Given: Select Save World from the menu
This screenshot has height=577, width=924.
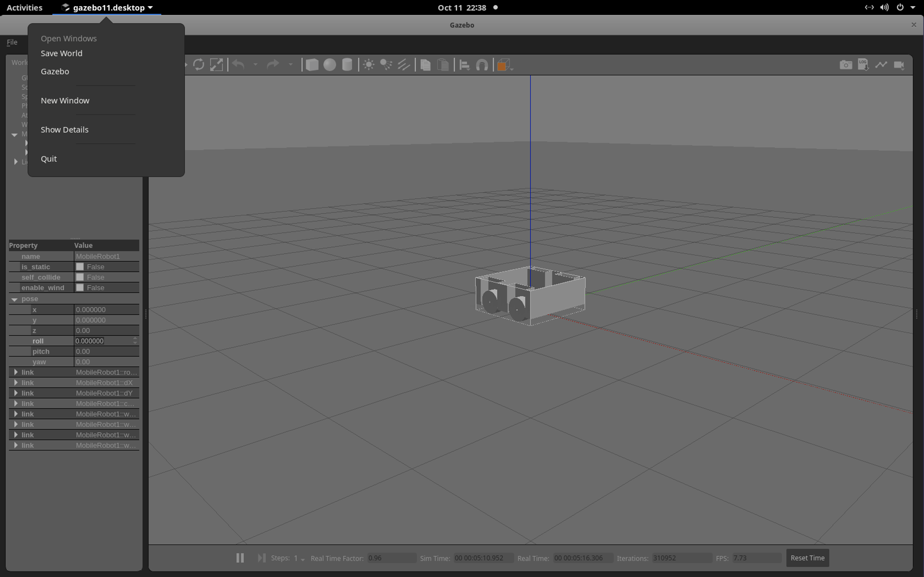Looking at the screenshot, I should pyautogui.click(x=62, y=53).
